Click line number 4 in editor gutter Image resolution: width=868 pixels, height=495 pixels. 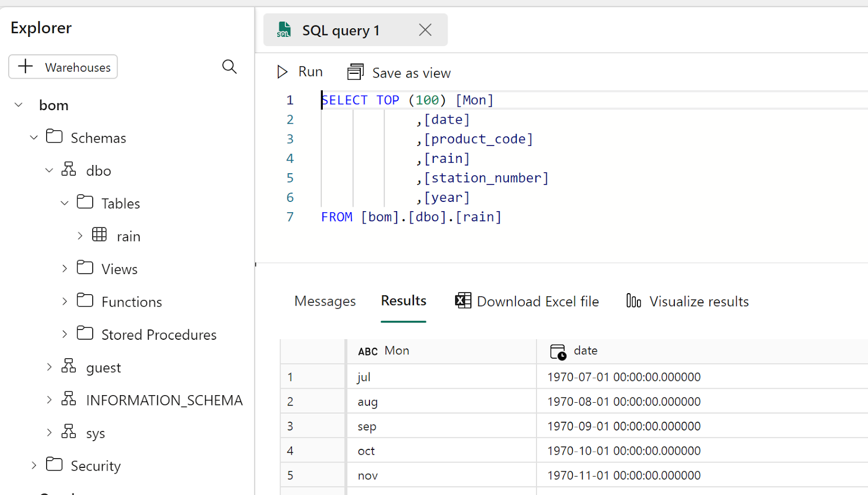290,158
